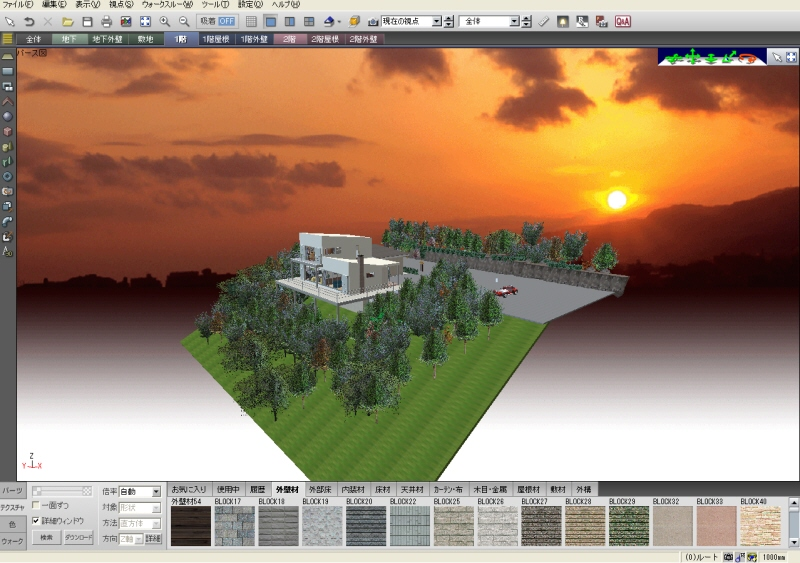The image size is (800, 563).
Task: Uncheck the 詳細ウィンドウ checkbox
Action: coord(37,521)
